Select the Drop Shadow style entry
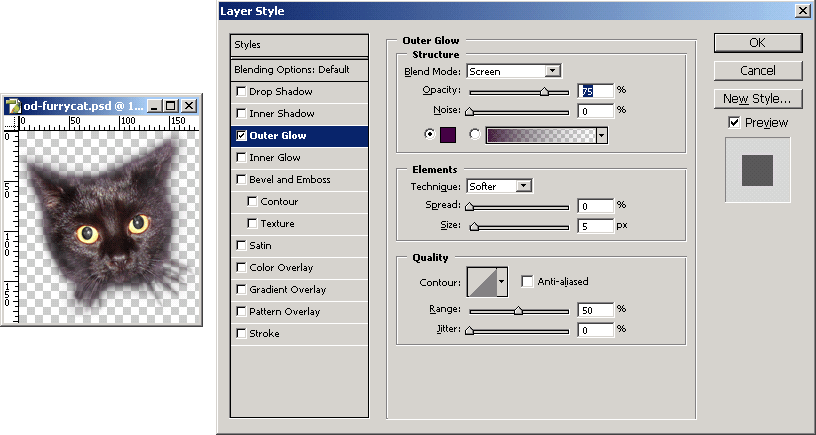This screenshot has width=816, height=435. coord(299,92)
